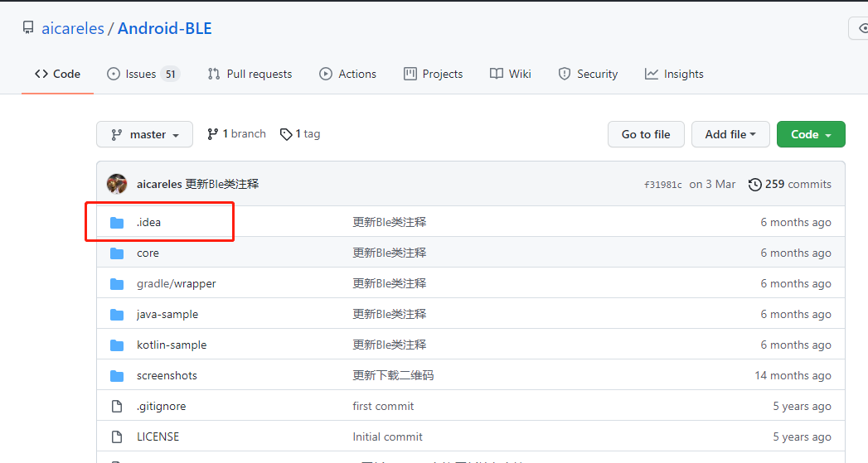868x463 pixels.
Task: Open the LICENSE file
Action: pos(158,436)
